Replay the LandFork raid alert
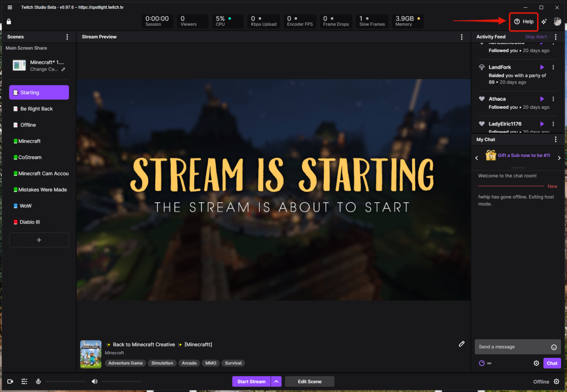Image resolution: width=567 pixels, height=392 pixels. 542,67
